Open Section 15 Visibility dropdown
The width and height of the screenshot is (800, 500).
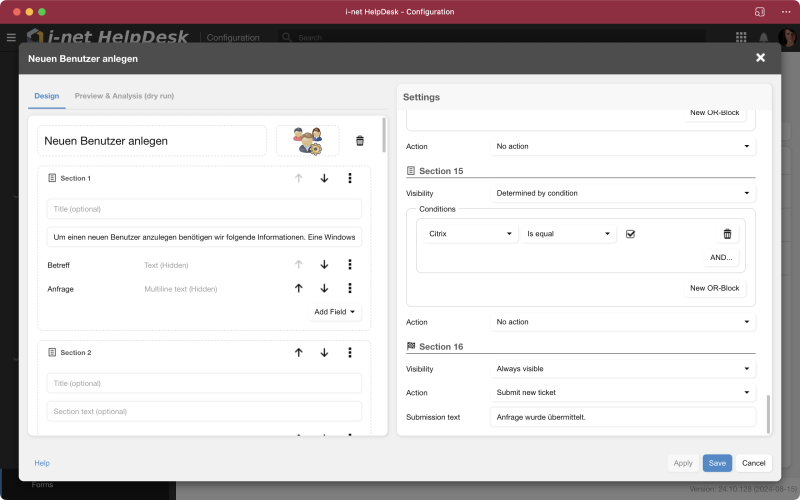pos(623,193)
